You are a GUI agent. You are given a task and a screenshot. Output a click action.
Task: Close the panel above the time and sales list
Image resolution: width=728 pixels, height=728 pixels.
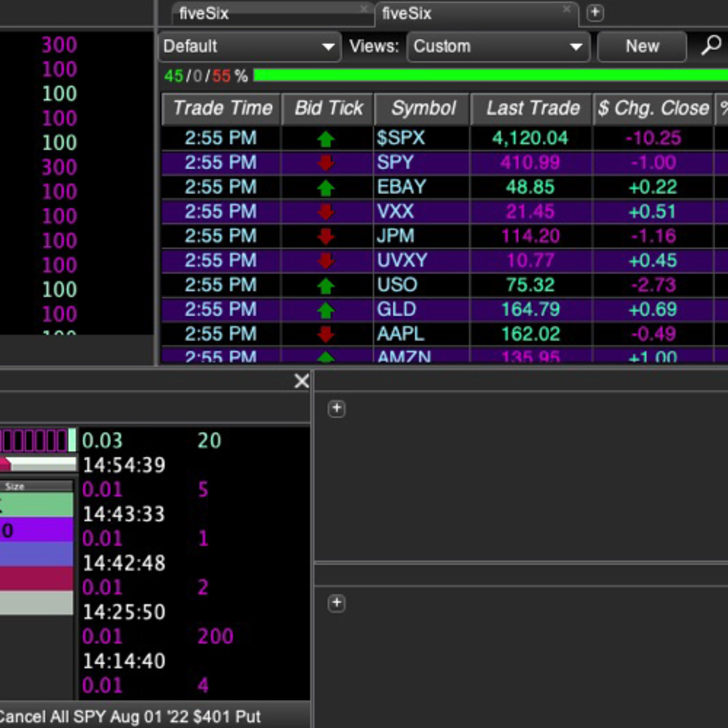(x=301, y=381)
